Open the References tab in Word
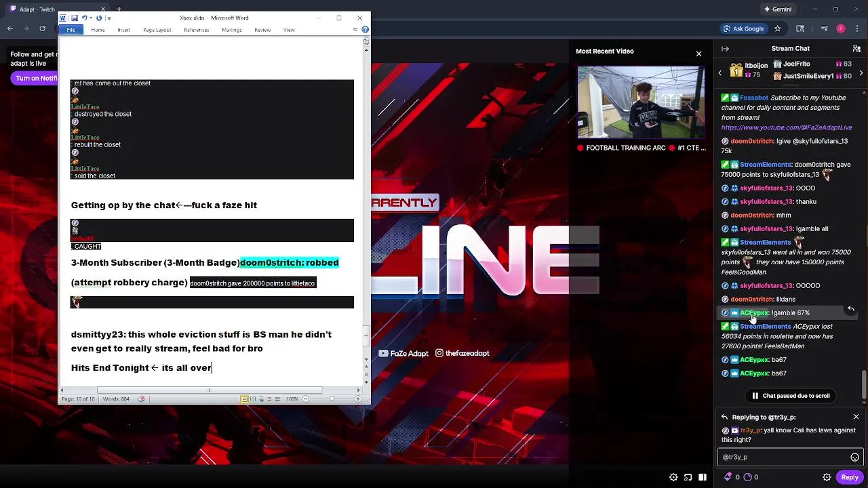868x488 pixels. [x=196, y=30]
